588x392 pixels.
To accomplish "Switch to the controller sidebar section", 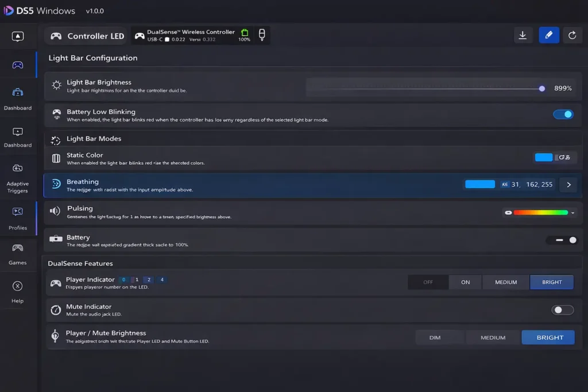I will [x=18, y=64].
